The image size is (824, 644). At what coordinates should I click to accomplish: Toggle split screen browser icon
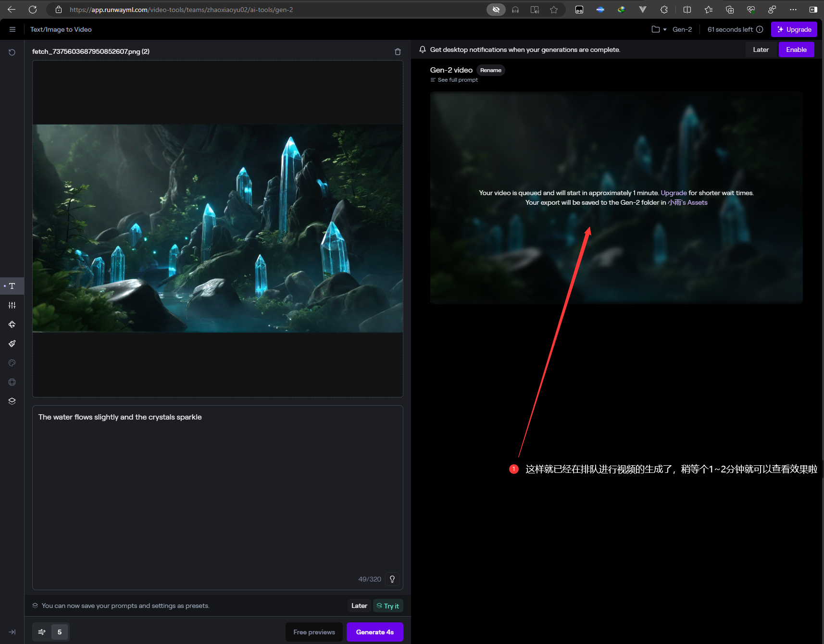click(x=687, y=10)
